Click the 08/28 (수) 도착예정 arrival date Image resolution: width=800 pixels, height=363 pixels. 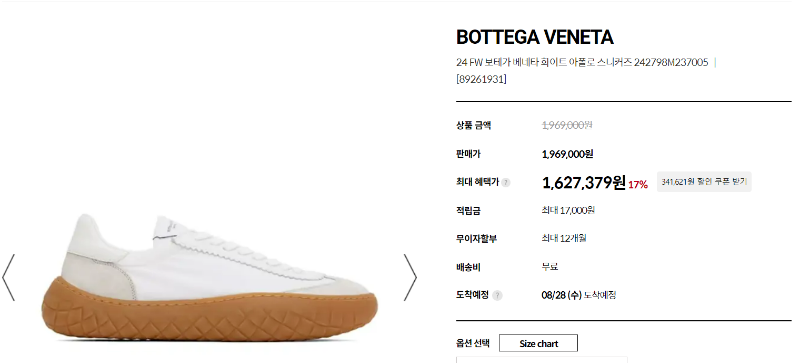click(579, 295)
